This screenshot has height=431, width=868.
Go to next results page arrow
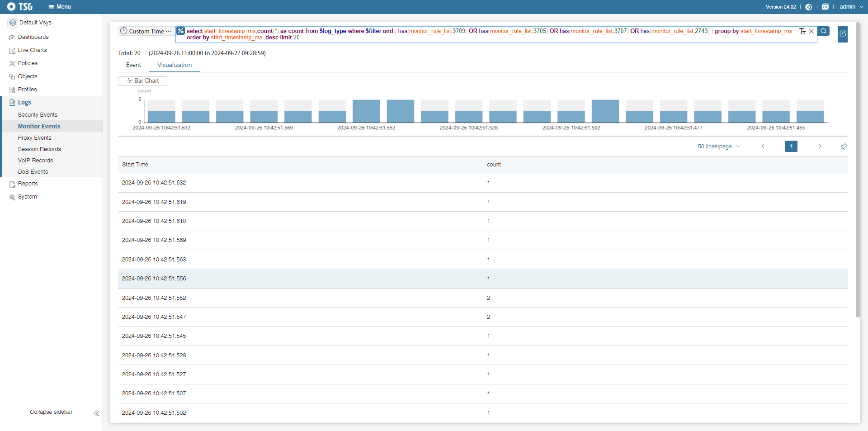click(x=820, y=147)
